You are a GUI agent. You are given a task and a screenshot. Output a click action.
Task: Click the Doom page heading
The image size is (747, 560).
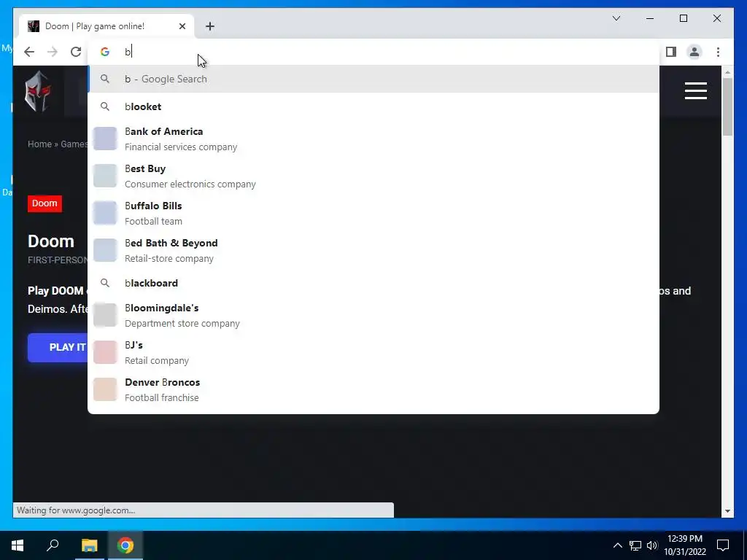point(51,241)
